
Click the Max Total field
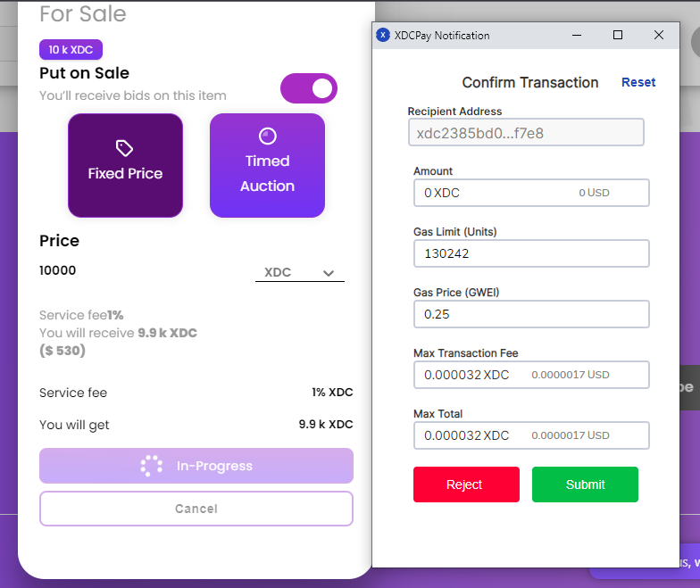531,435
